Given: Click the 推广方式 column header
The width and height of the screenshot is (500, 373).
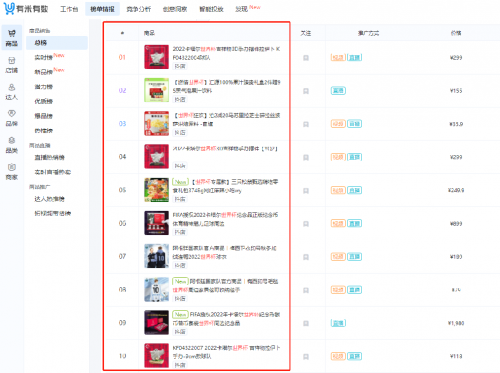Looking at the screenshot, I should 368,33.
